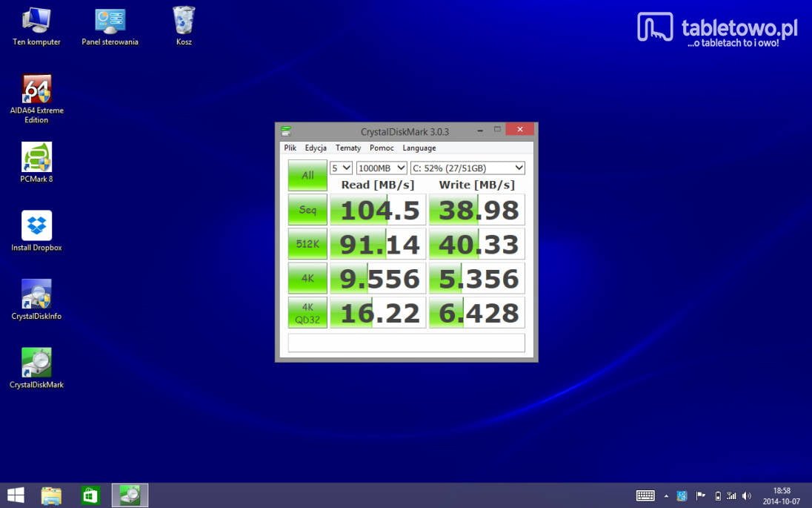Close the CrystalDiskMark window
The width and height of the screenshot is (812, 508).
520,129
